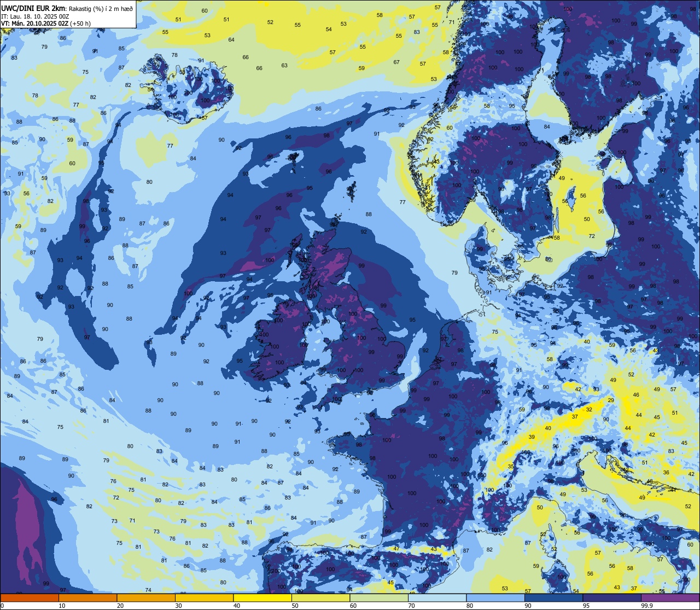
Task: Click the 0–10 red-orange legend swatch
Action: pos(30,598)
